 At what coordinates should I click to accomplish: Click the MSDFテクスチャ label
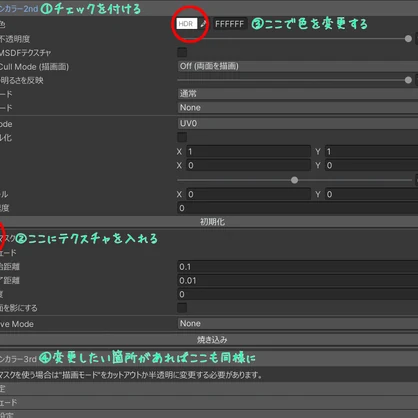[x=25, y=53]
